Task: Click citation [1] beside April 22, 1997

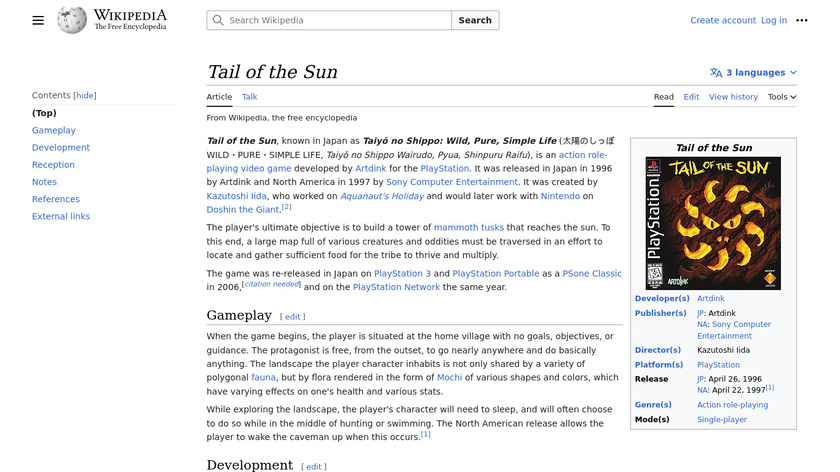Action: point(770,387)
